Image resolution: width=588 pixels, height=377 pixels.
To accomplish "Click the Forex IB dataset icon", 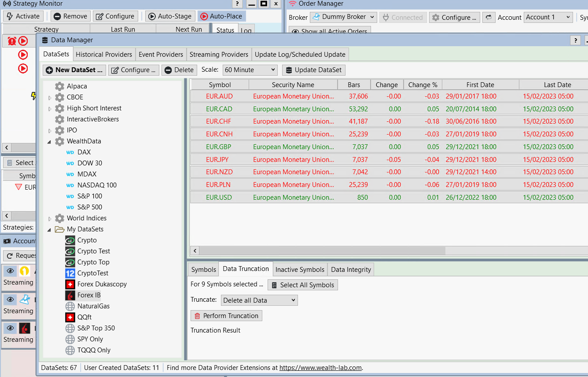I will 70,295.
